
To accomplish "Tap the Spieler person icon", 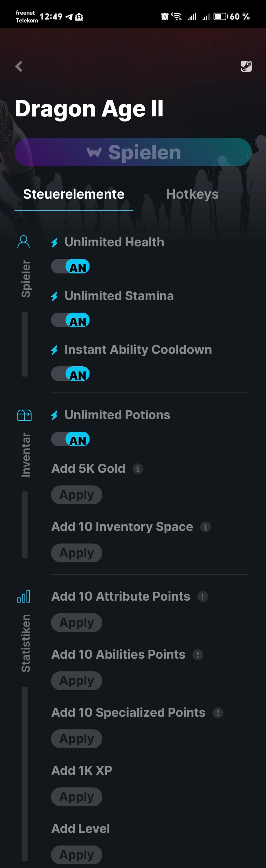I will click(23, 242).
